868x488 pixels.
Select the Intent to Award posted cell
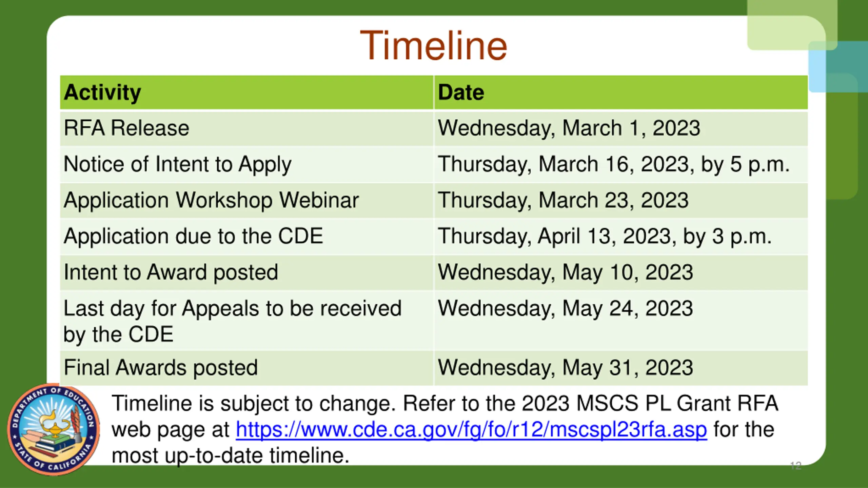tap(171, 272)
